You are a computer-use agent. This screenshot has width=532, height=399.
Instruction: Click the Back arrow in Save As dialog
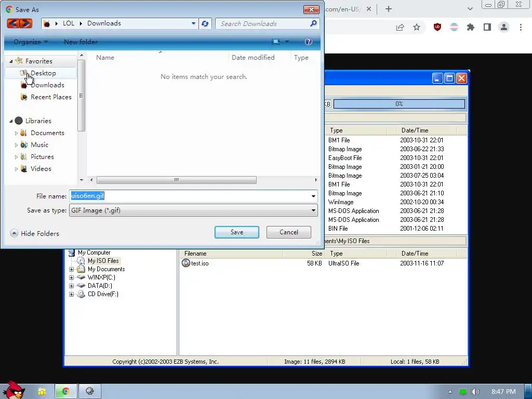point(13,23)
